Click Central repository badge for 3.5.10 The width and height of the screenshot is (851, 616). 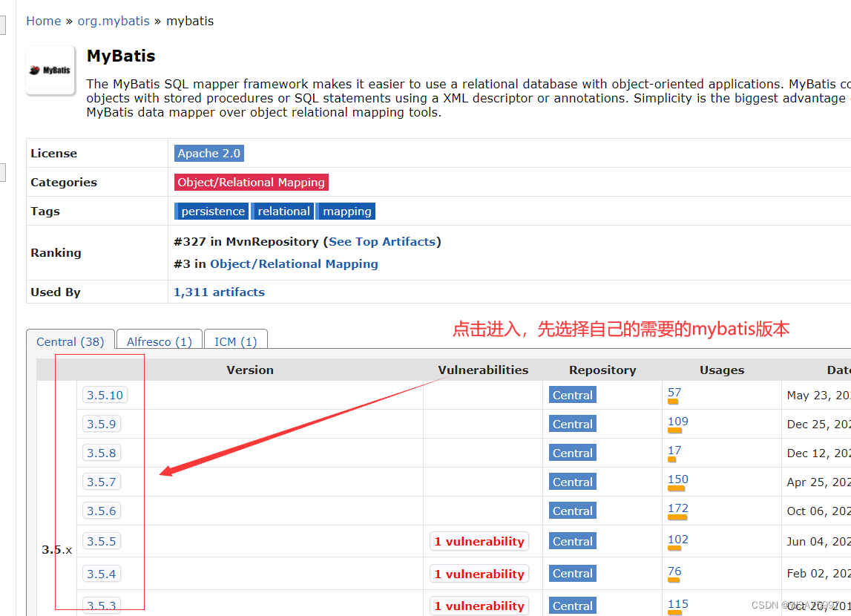[573, 395]
